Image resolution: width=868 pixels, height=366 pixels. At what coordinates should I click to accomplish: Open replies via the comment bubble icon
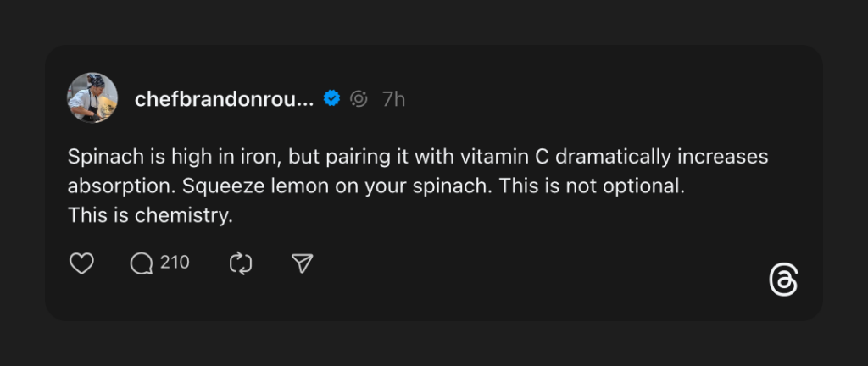pyautogui.click(x=141, y=264)
